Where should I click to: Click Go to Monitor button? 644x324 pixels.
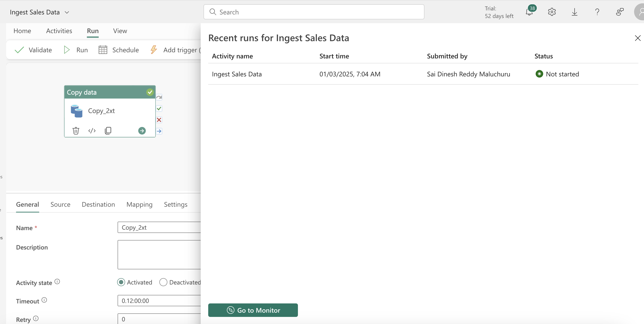point(253,310)
